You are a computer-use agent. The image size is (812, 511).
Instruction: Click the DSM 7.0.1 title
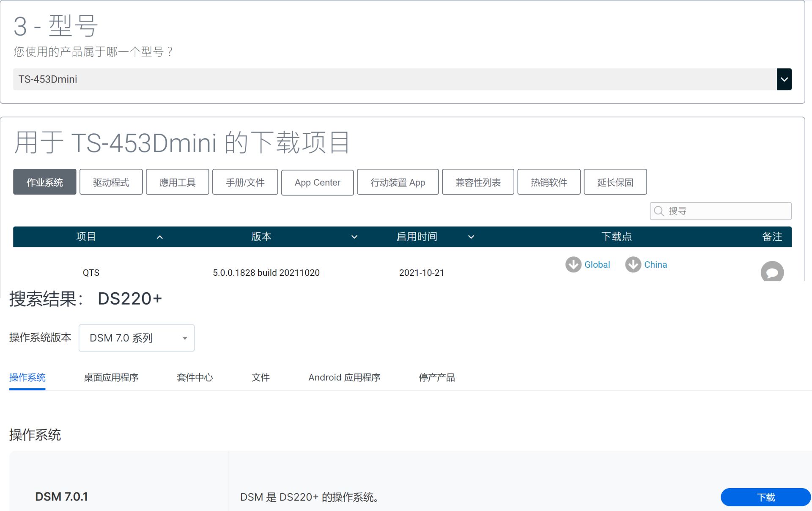click(61, 497)
